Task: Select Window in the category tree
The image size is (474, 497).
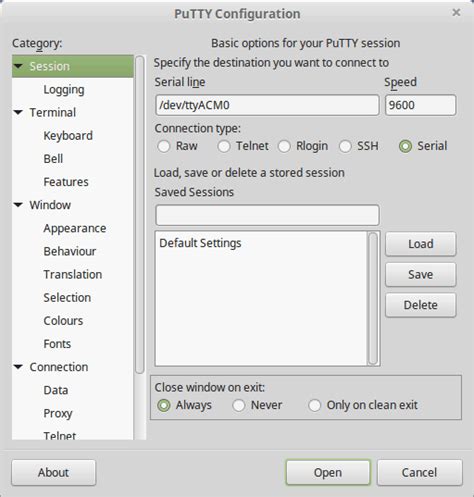Action: click(x=50, y=205)
